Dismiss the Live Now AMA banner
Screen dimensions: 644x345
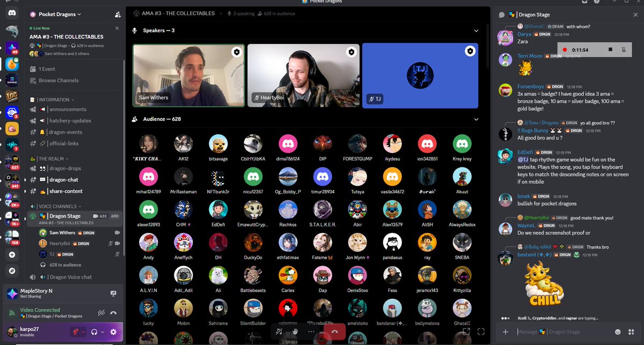point(118,28)
